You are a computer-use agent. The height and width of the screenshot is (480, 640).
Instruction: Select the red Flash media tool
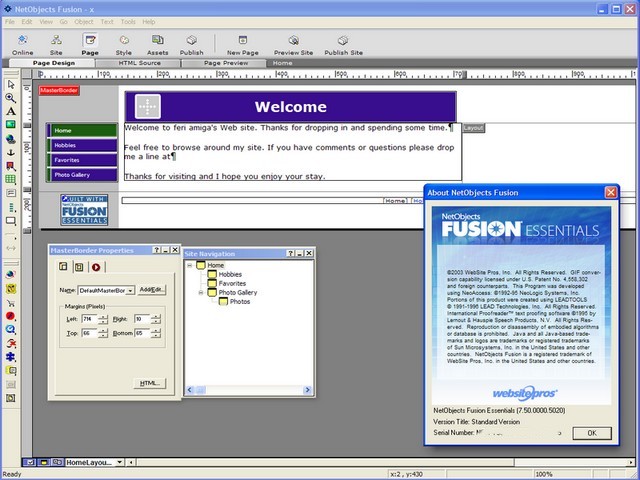click(x=11, y=316)
